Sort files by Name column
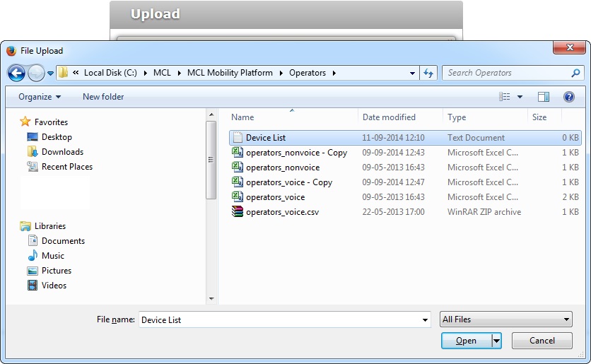The width and height of the screenshot is (591, 364). tap(242, 117)
